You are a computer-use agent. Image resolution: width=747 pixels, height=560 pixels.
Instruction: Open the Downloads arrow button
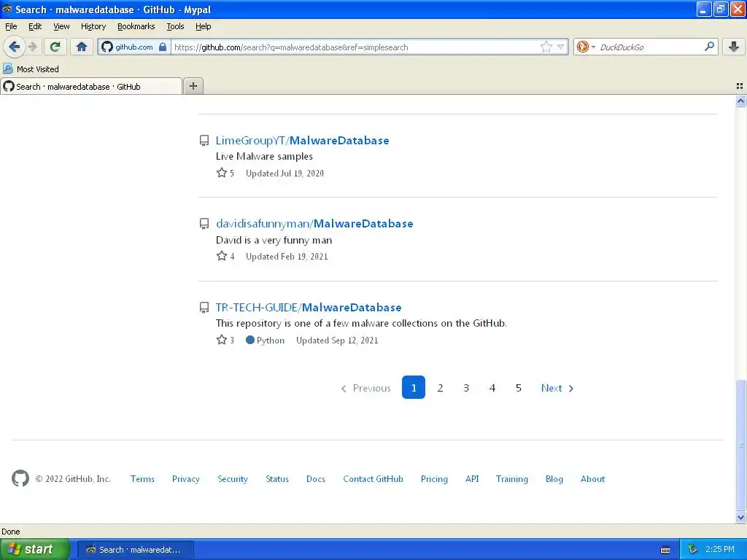pos(734,47)
